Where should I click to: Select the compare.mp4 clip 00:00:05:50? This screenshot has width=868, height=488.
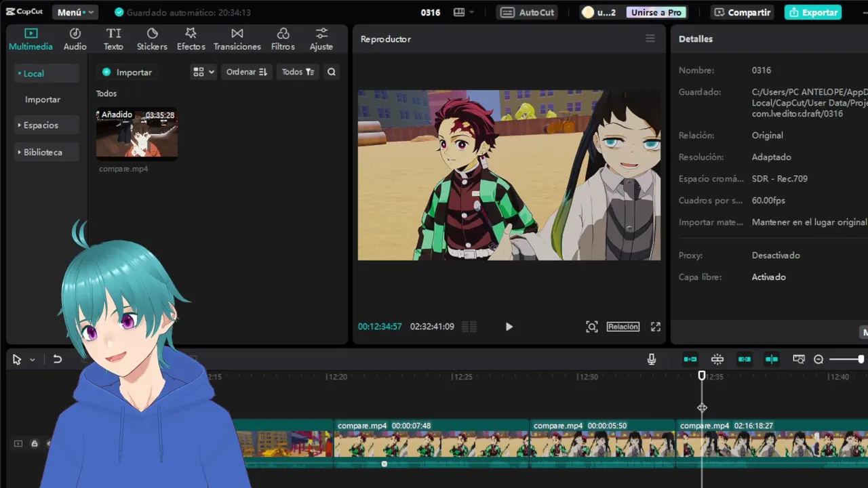pyautogui.click(x=603, y=443)
